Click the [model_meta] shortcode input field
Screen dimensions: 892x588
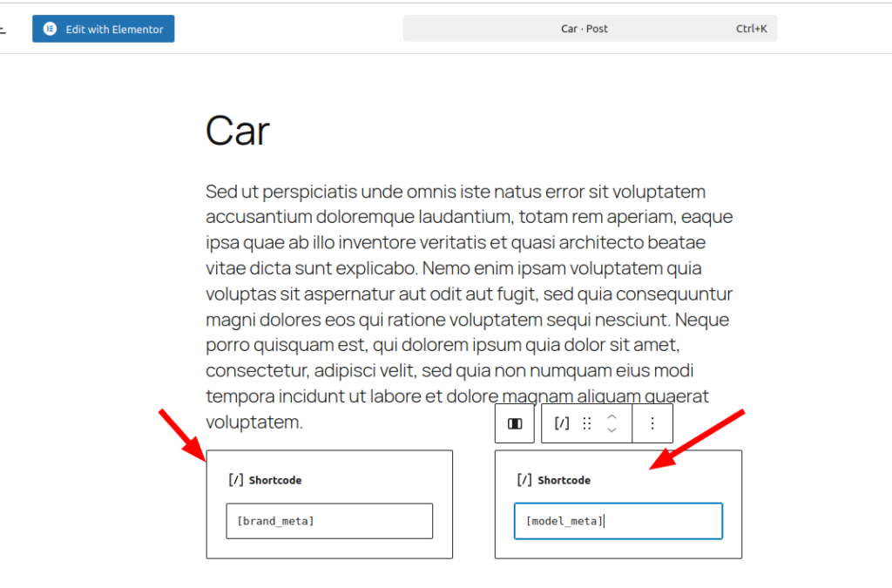pos(618,521)
